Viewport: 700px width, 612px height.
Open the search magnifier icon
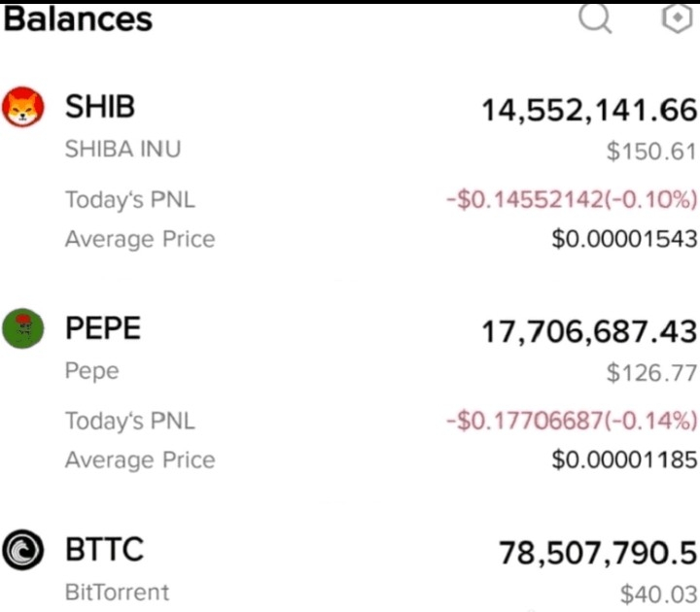595,18
